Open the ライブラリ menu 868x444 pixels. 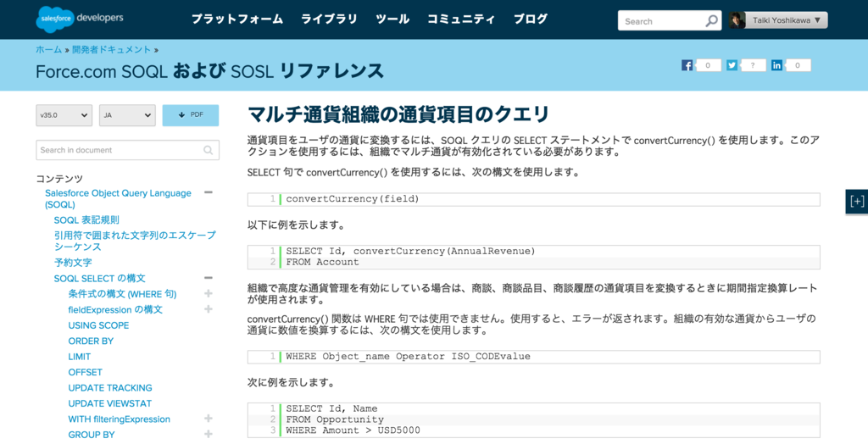pos(330,19)
